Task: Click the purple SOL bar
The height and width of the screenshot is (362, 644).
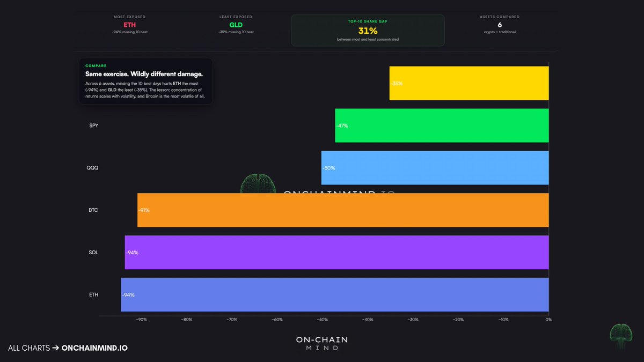Action: coord(337,252)
